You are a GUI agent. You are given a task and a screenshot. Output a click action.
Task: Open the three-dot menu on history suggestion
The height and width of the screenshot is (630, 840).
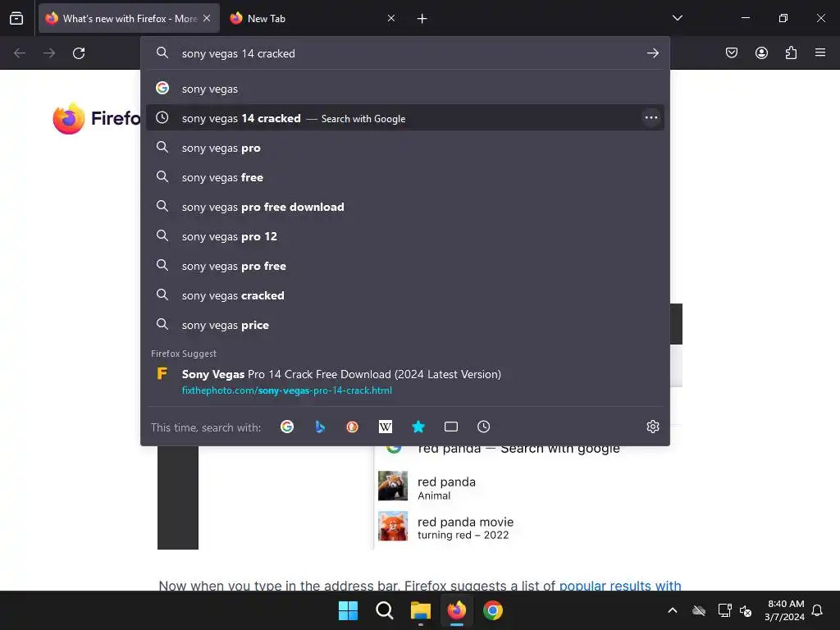pyautogui.click(x=651, y=118)
